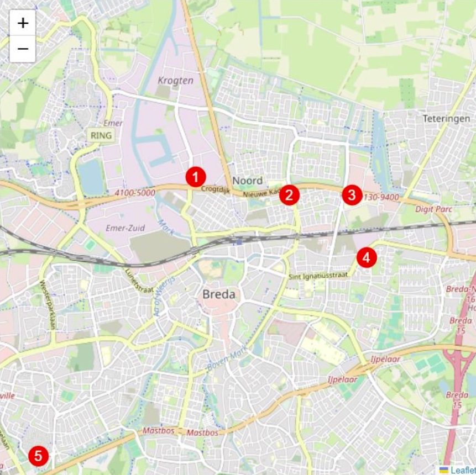Click the Digit Parc label
Image resolution: width=476 pixels, height=475 pixels.
pos(433,209)
